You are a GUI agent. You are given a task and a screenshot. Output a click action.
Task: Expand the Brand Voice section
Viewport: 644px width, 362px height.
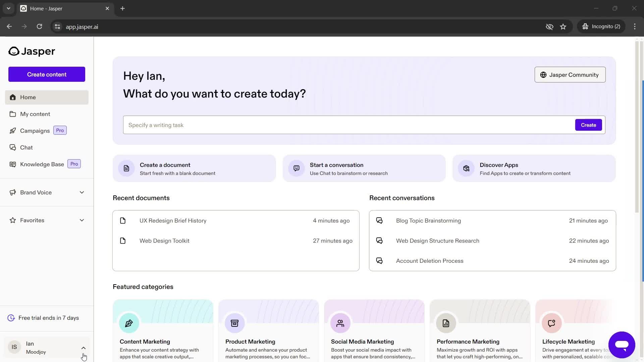coord(82,192)
